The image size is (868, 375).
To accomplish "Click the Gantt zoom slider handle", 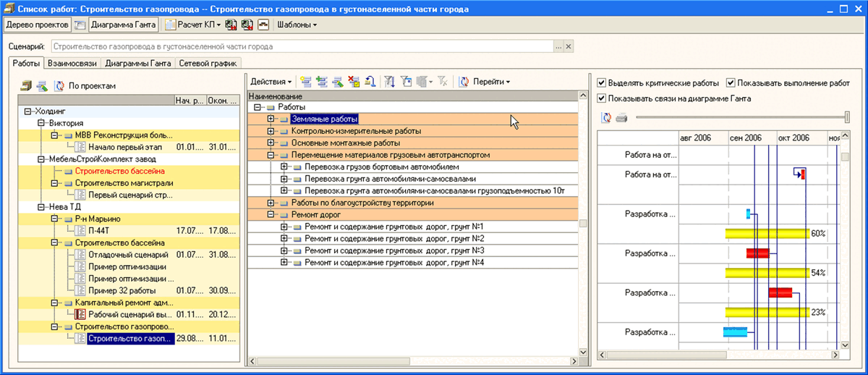I will point(847,117).
